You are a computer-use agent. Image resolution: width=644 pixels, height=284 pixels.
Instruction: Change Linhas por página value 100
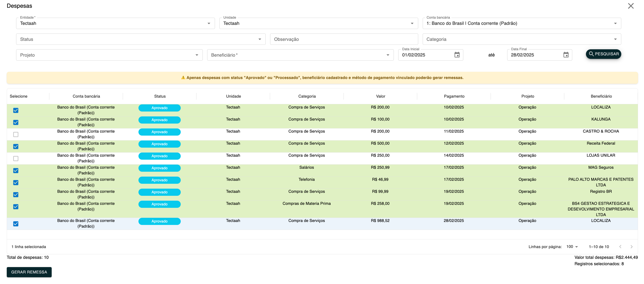(572, 247)
